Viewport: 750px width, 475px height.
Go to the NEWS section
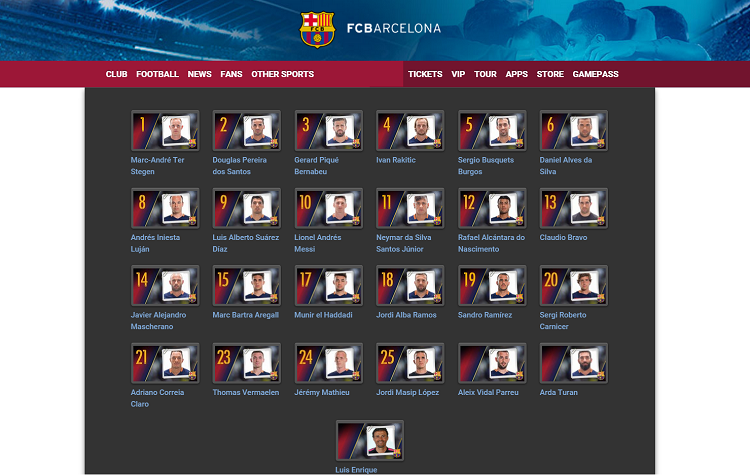pos(199,74)
